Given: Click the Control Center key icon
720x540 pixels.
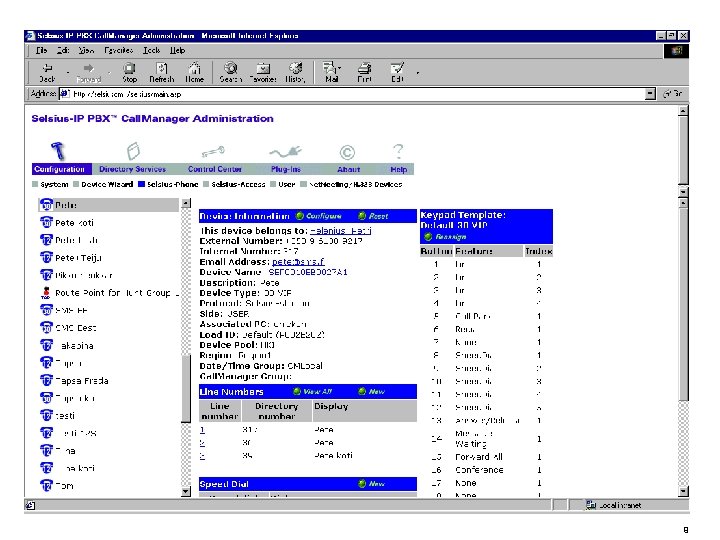Looking at the screenshot, I should pos(213,151).
